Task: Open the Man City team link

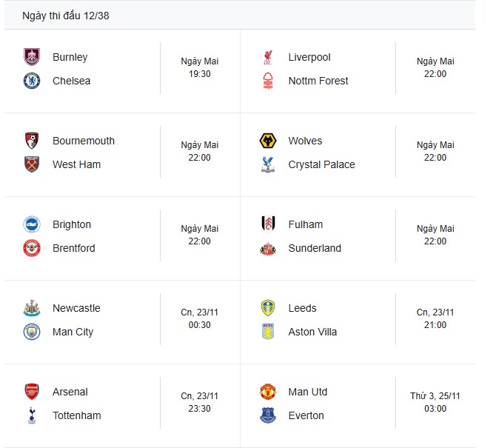Action: 73,332
